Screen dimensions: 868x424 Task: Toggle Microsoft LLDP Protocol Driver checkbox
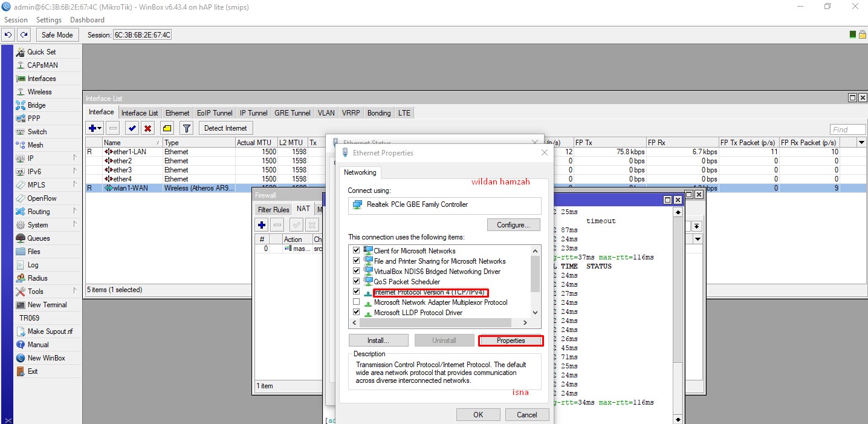(356, 312)
